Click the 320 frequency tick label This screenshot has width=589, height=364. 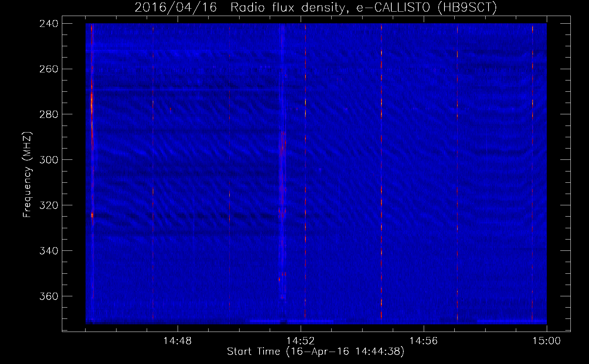[49, 206]
